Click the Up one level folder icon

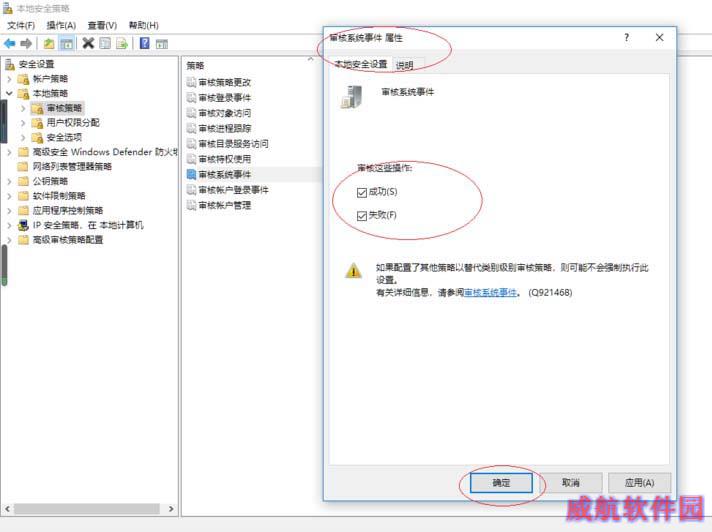(49, 44)
